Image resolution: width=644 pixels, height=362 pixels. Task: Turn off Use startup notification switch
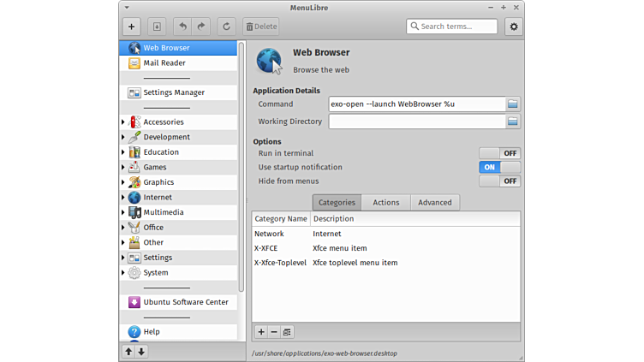click(499, 167)
